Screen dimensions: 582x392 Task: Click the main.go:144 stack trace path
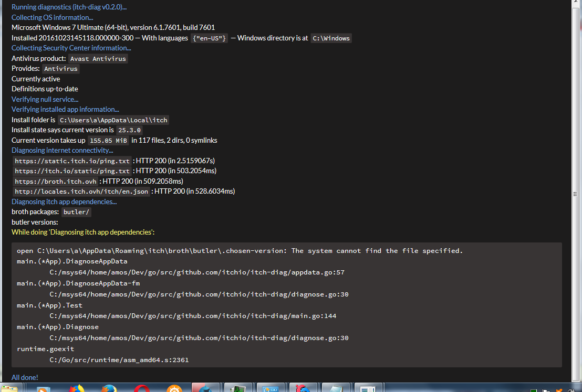[x=193, y=316]
